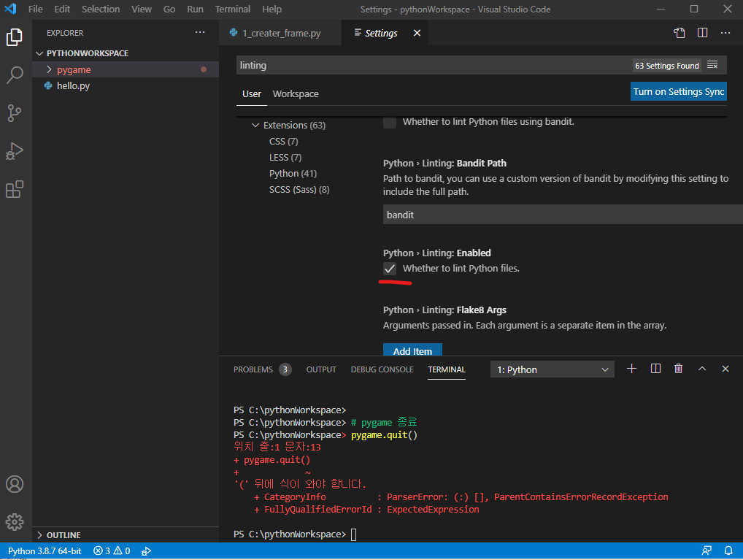
Task: Click the VS Code logo icon
Action: click(10, 9)
